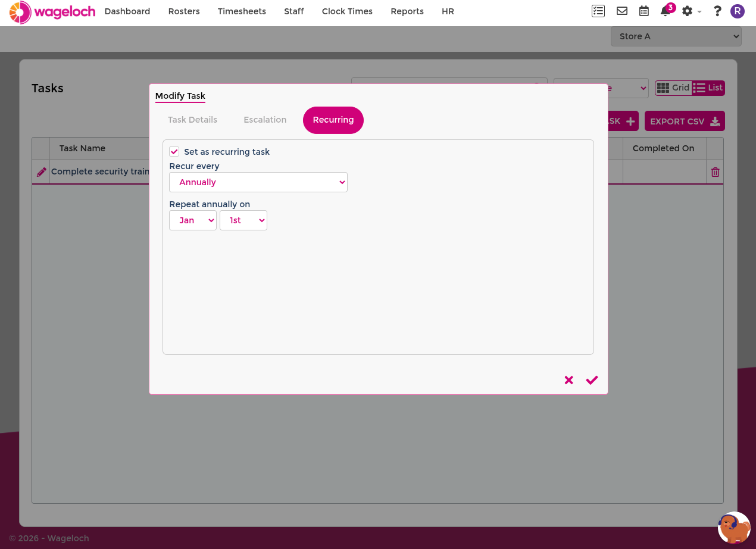Switch to Grid view

click(x=673, y=88)
